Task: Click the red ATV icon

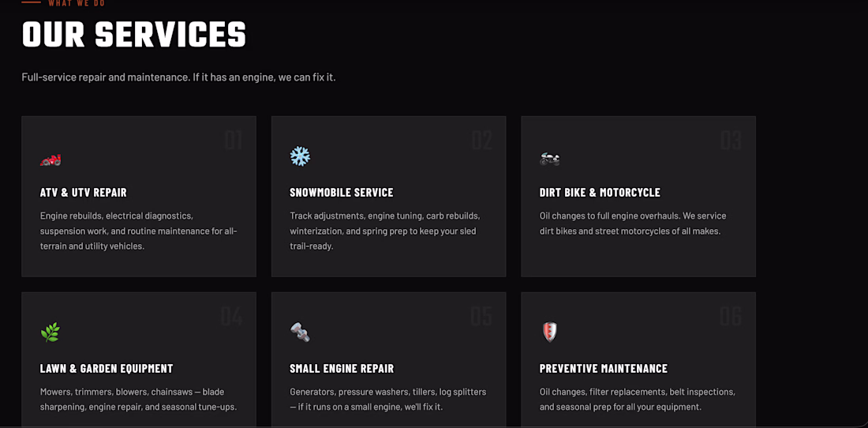Action: coord(51,160)
